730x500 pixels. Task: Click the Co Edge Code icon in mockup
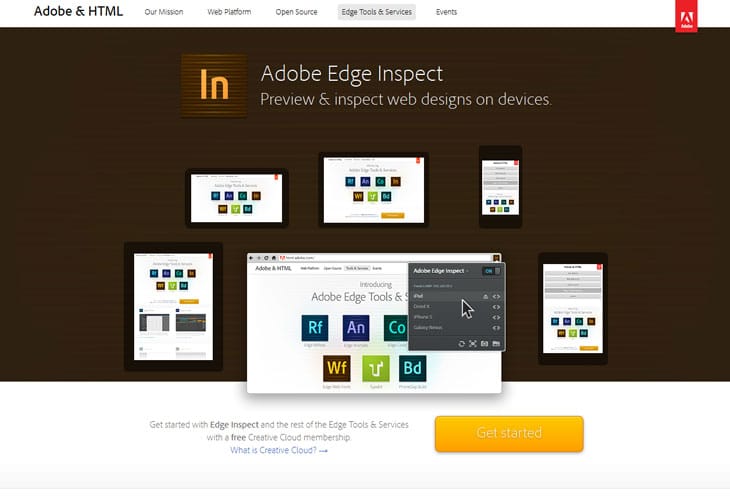click(x=396, y=328)
